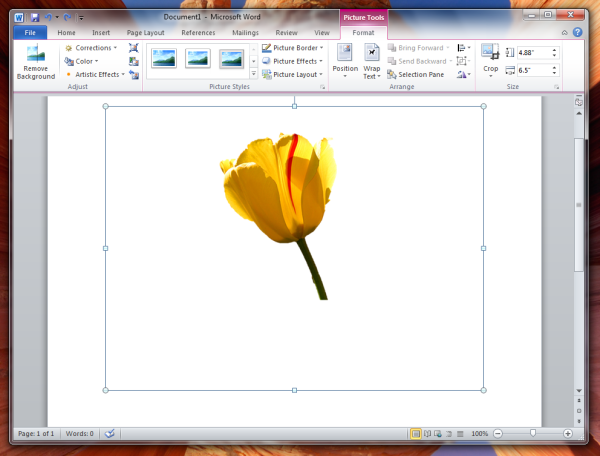Viewport: 600px width, 456px height.
Task: Click the Page: 1 of 1 status indicator
Action: click(x=36, y=433)
